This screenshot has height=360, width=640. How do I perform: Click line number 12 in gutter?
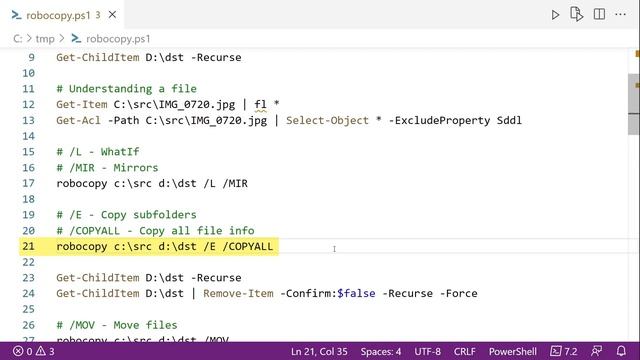click(x=29, y=104)
